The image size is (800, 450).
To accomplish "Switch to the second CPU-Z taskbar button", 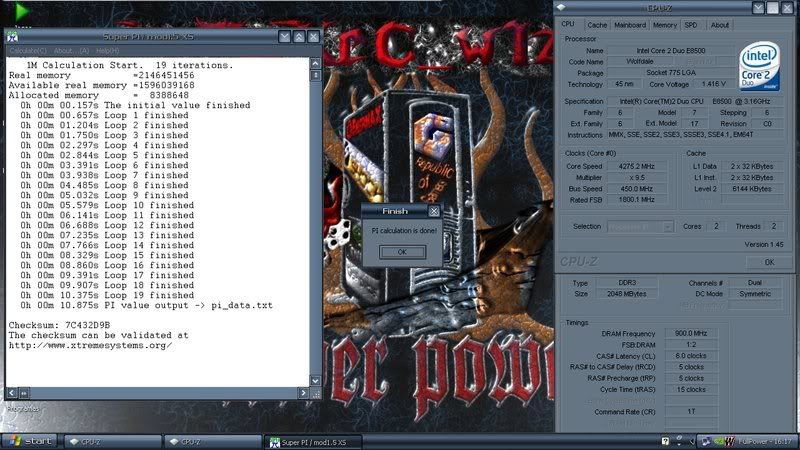I will 213,441.
